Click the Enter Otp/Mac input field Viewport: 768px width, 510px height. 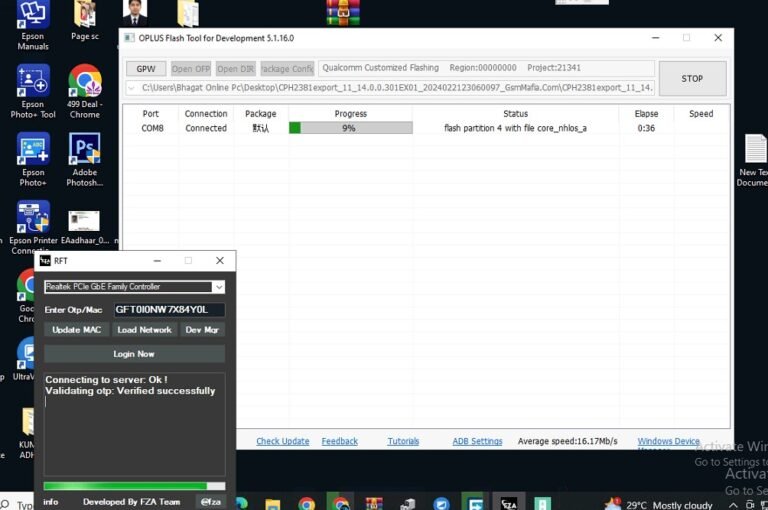(169, 310)
